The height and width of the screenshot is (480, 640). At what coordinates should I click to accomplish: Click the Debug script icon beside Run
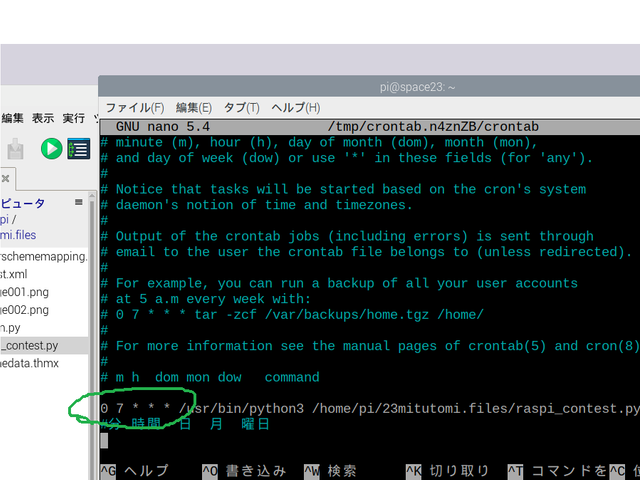(x=78, y=149)
